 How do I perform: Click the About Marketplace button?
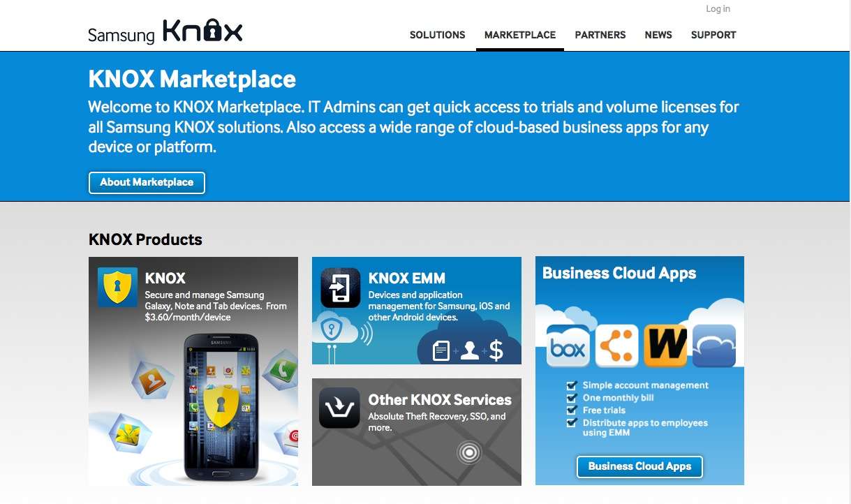[x=147, y=182]
